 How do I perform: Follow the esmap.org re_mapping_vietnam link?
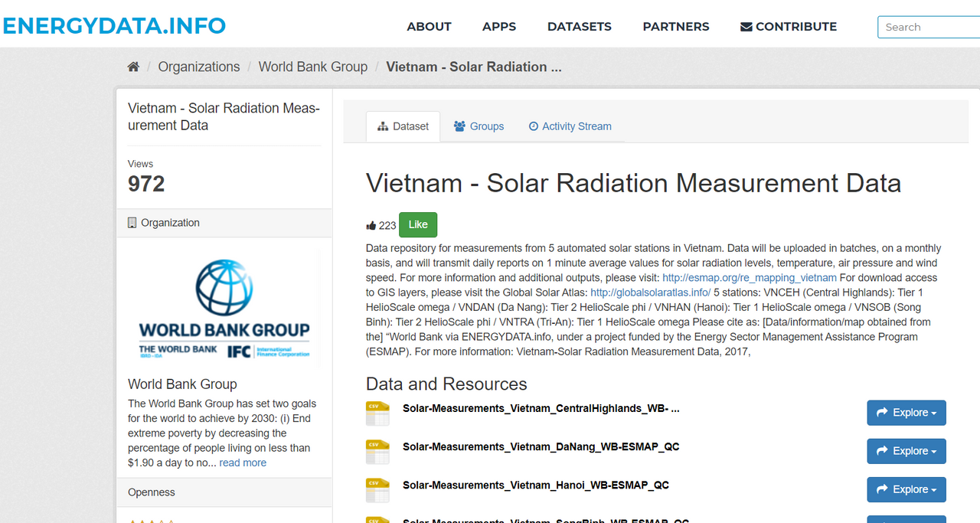tap(749, 278)
